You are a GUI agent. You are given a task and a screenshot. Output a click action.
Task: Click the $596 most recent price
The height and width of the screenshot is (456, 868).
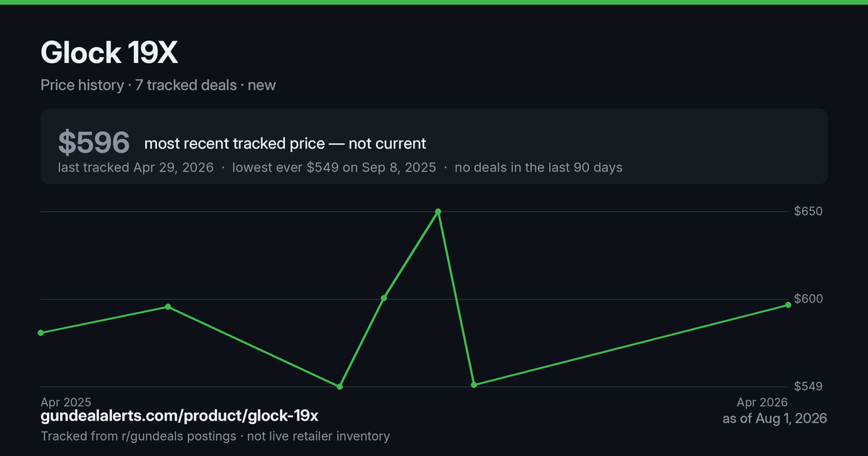click(x=94, y=143)
